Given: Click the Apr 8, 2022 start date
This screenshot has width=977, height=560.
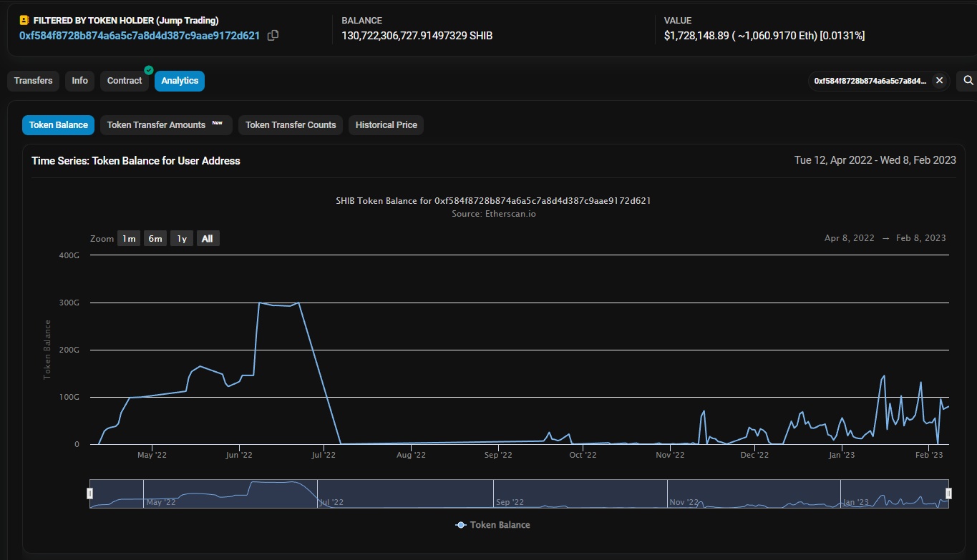Looking at the screenshot, I should click(x=850, y=238).
